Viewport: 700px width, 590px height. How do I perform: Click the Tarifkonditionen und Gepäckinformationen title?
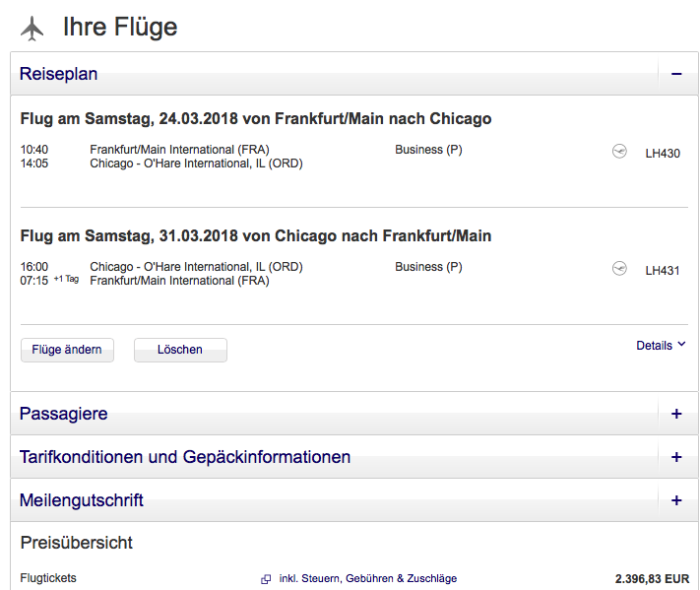point(185,457)
